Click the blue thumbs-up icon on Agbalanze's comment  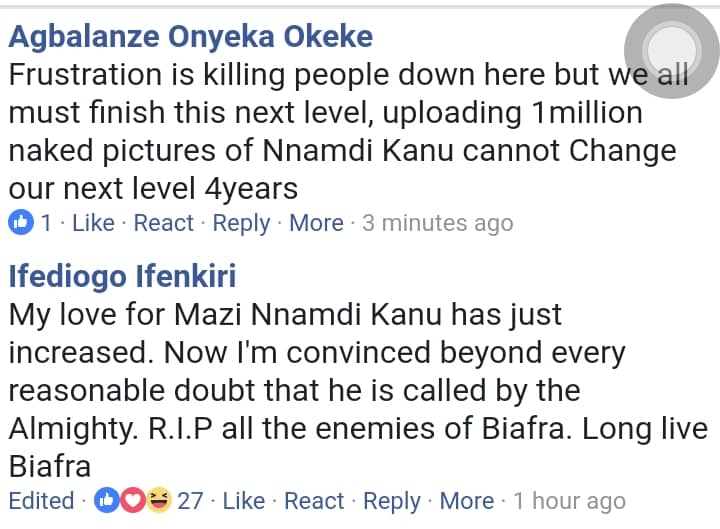20,222
